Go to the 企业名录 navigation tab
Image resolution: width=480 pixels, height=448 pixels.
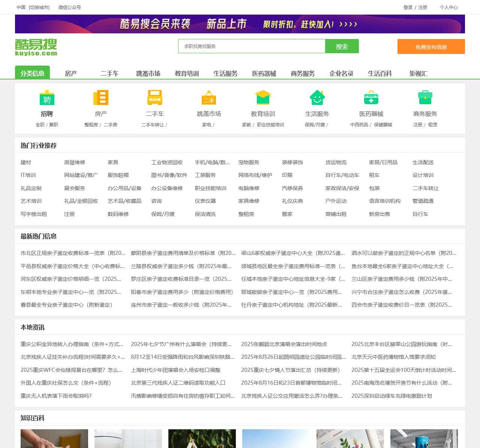click(341, 73)
